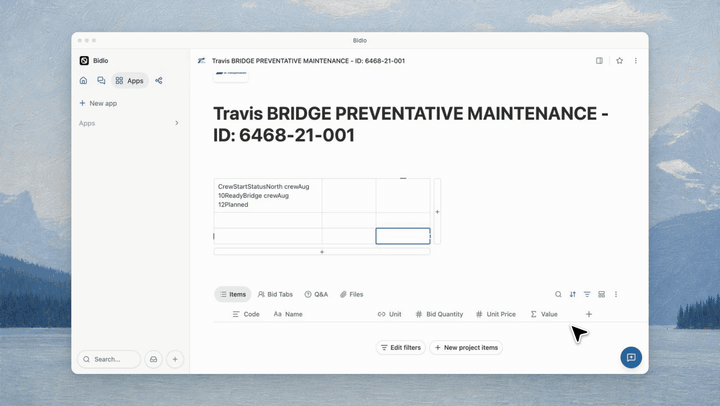Add New project items
The height and width of the screenshot is (406, 720).
(466, 348)
